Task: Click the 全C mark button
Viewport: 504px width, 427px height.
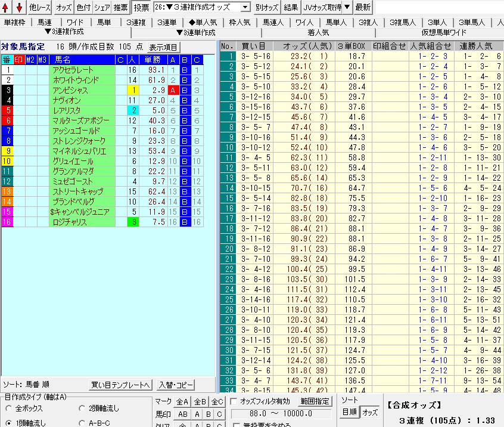Action: coord(217,402)
